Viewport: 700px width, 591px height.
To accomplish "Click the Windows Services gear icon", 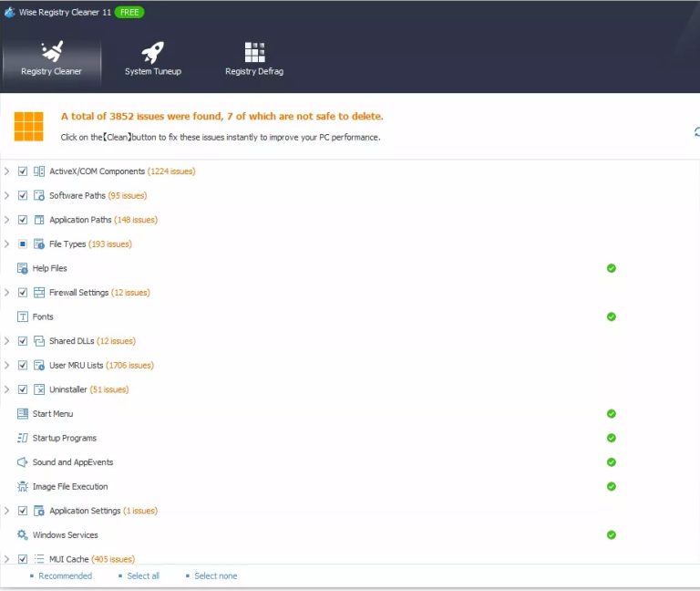I will [x=23, y=534].
